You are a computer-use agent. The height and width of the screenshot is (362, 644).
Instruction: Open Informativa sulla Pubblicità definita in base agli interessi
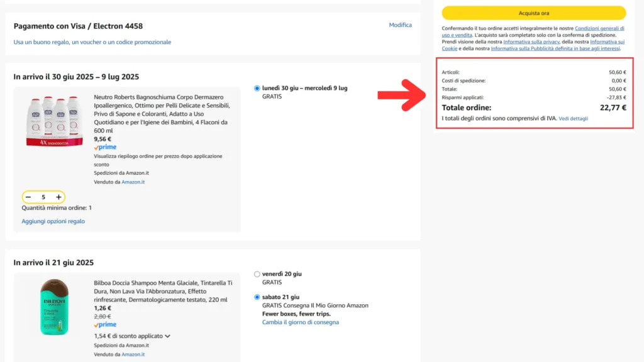(555, 48)
